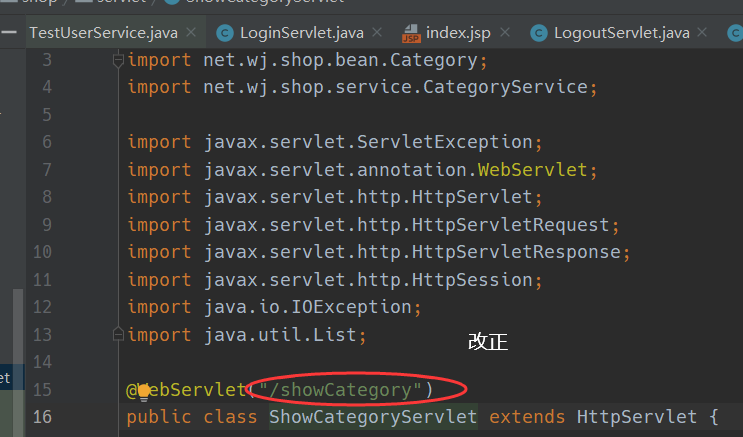Click HttpSession on line 11
The width and height of the screenshot is (743, 437).
point(472,280)
